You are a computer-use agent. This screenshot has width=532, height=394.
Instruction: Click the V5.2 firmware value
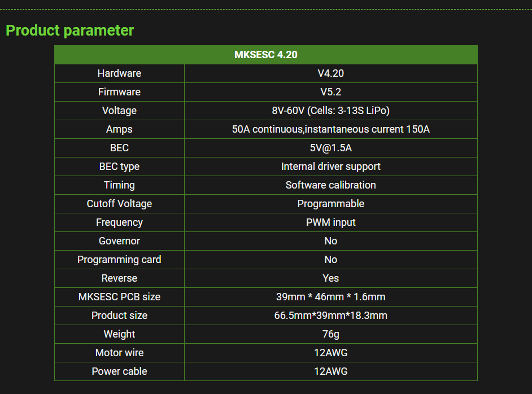[x=330, y=92]
